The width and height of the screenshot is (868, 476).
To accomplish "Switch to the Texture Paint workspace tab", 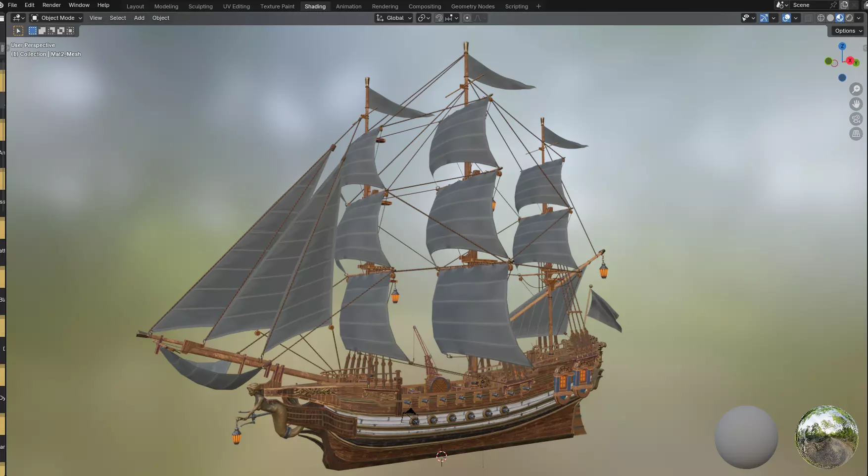I will [x=277, y=6].
